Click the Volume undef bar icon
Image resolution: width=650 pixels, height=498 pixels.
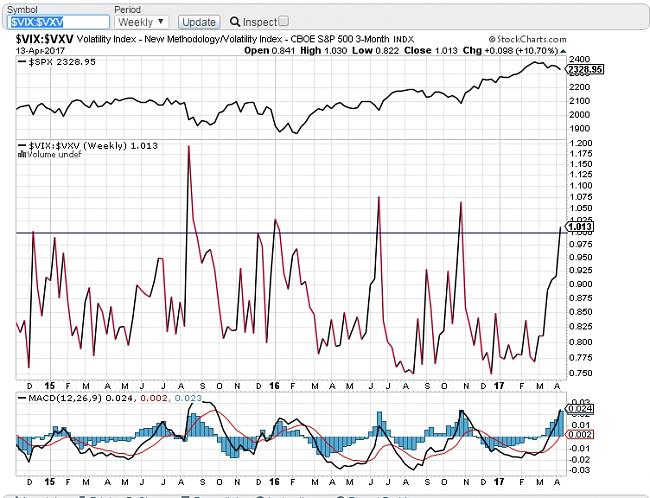22,154
